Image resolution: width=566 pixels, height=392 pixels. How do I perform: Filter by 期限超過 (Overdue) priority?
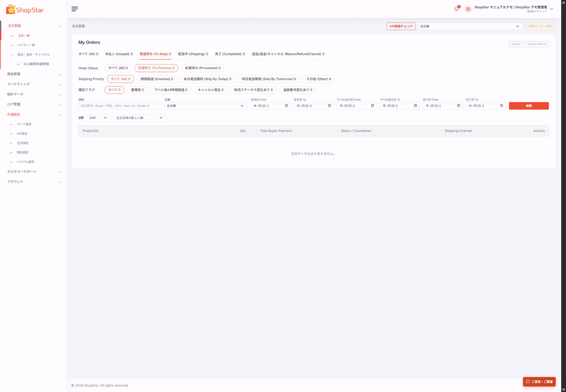(157, 79)
